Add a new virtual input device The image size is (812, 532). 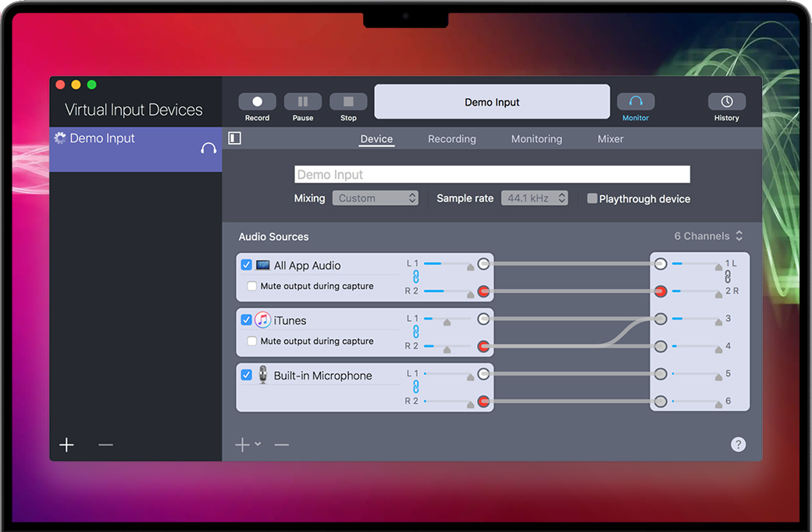[67, 445]
